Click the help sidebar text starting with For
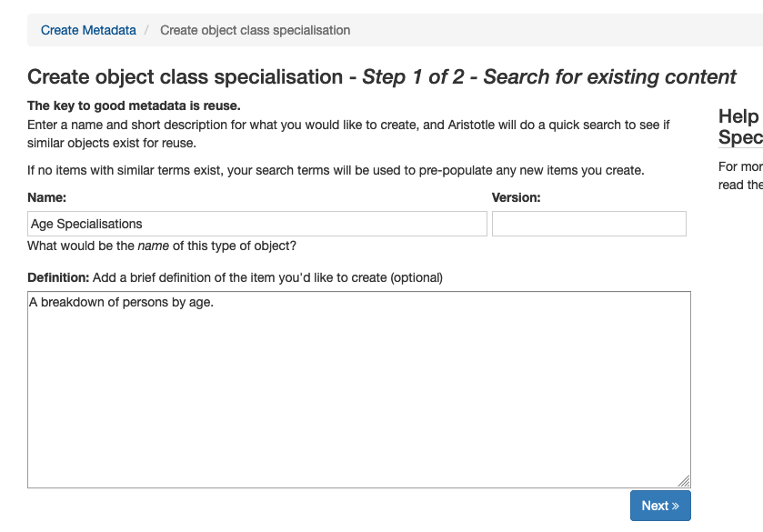The height and width of the screenshot is (532, 763). click(x=739, y=176)
